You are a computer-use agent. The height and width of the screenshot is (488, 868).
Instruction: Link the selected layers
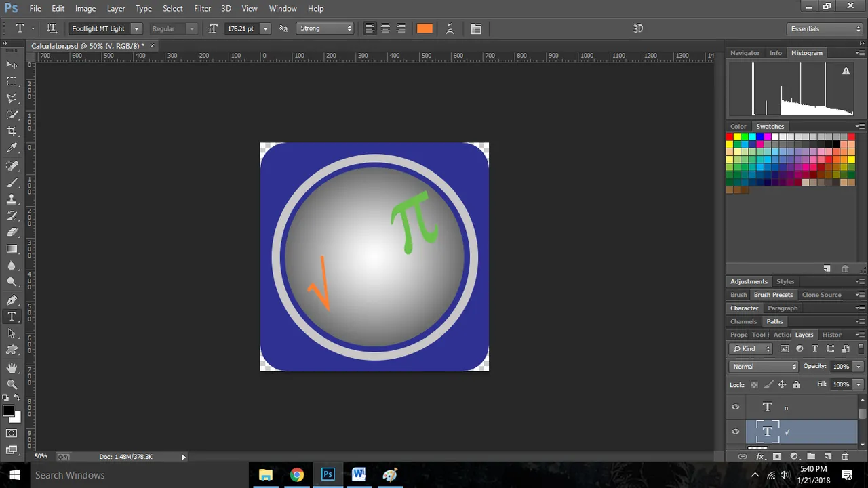tap(743, 457)
